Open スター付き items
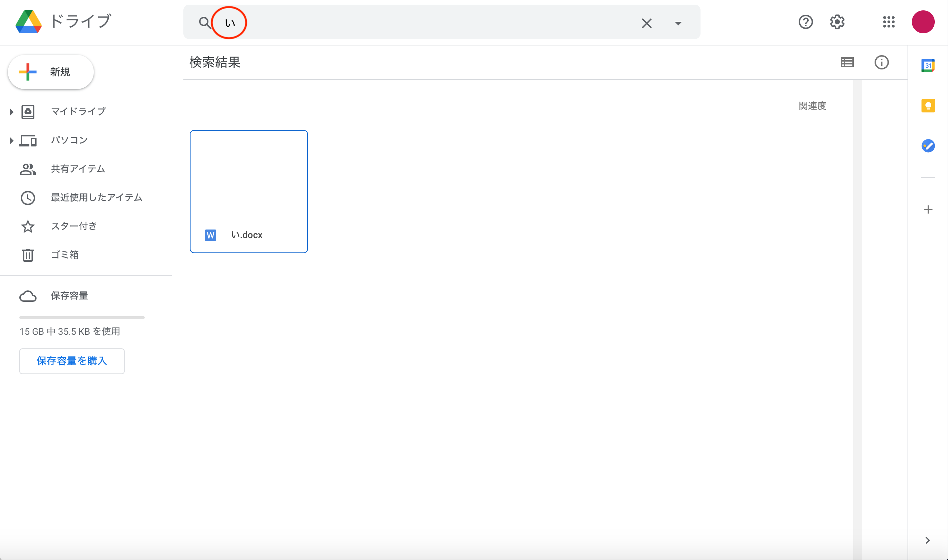The height and width of the screenshot is (560, 948). [x=74, y=226]
